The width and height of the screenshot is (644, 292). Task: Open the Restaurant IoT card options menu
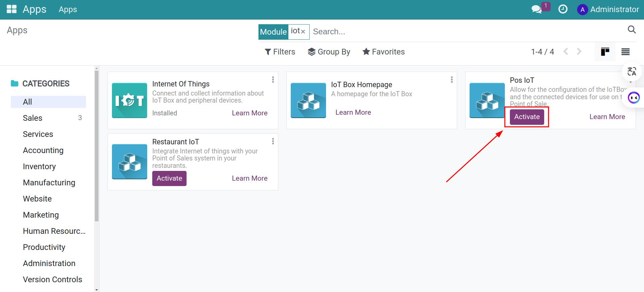pyautogui.click(x=273, y=141)
